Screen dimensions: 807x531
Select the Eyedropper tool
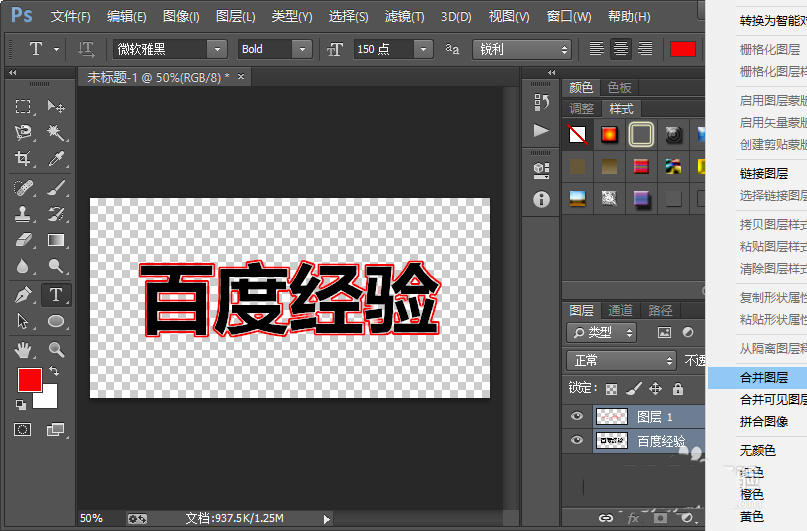pyautogui.click(x=56, y=158)
